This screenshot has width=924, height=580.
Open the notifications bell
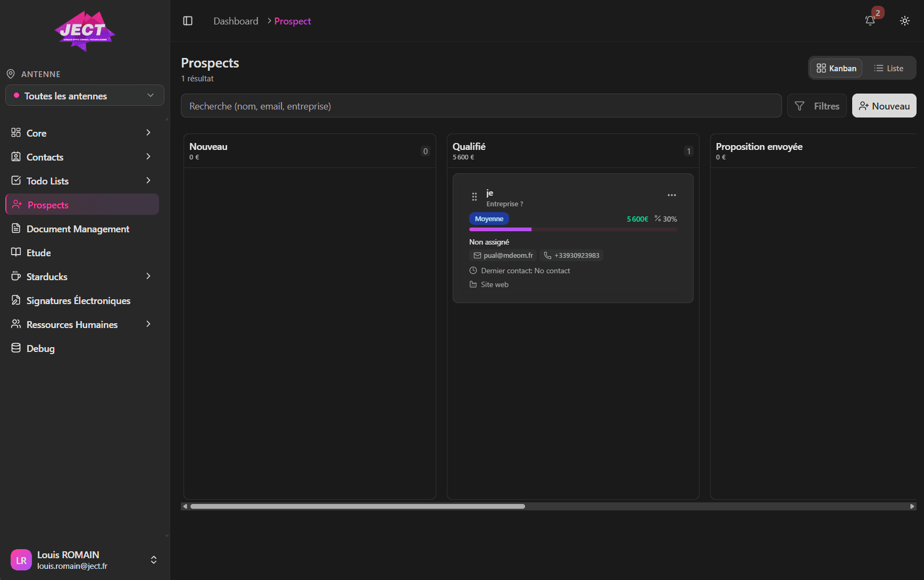(870, 21)
